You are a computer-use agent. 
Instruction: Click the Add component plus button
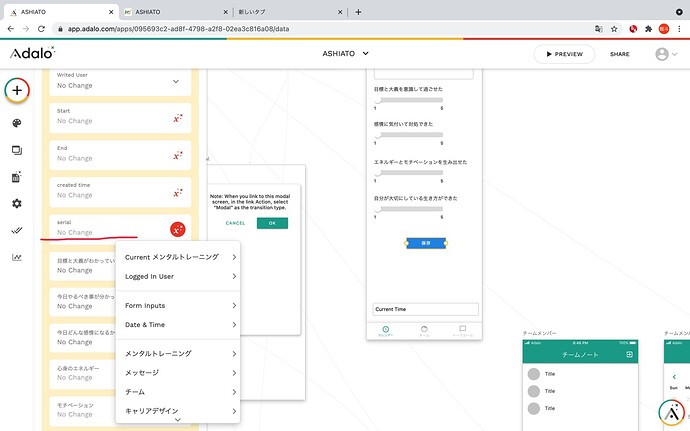tap(17, 91)
